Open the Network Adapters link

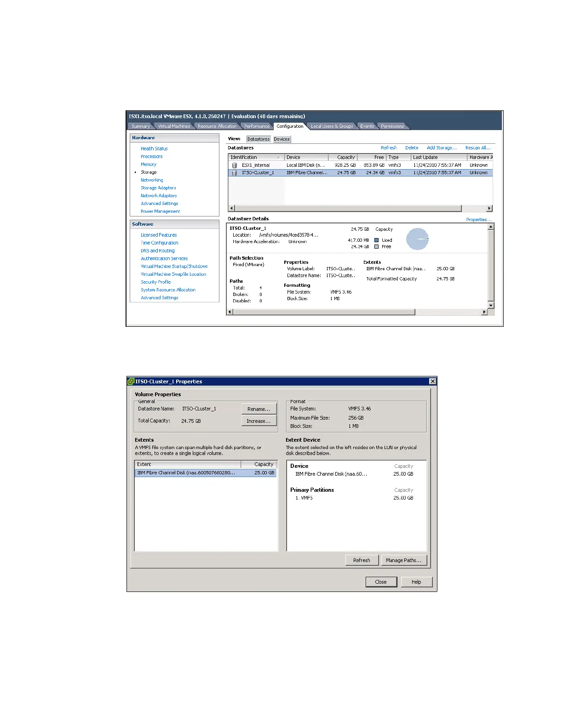[x=159, y=195]
